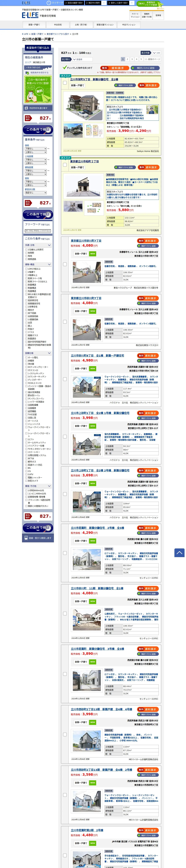
Task: Open the 駐車場 rental tab
Action: [x=158, y=15]
